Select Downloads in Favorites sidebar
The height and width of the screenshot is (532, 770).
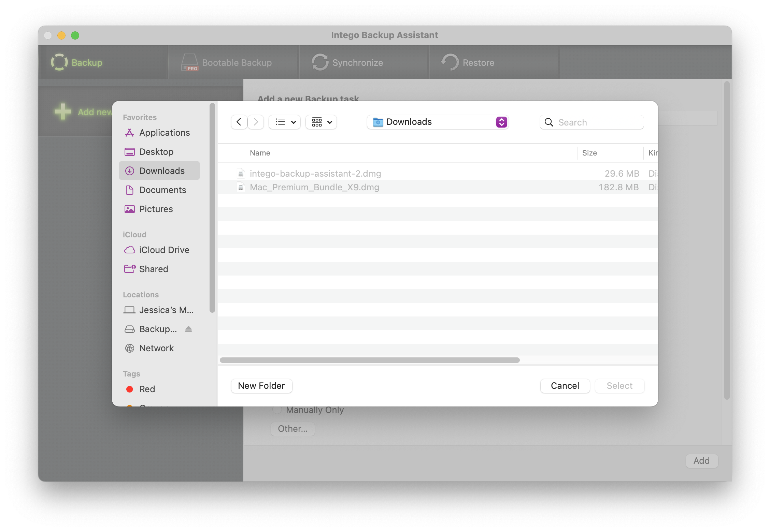[x=159, y=171]
